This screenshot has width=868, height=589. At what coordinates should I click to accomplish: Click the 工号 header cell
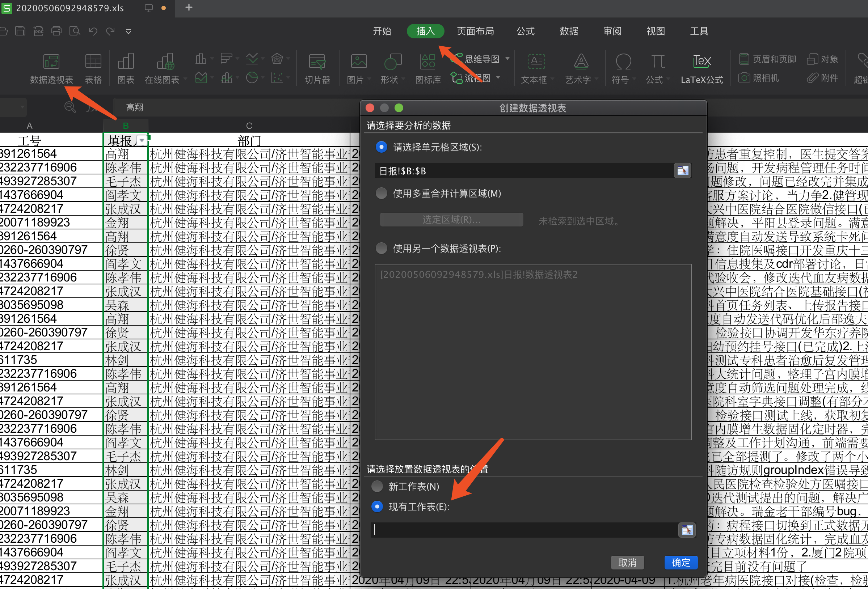pyautogui.click(x=30, y=141)
